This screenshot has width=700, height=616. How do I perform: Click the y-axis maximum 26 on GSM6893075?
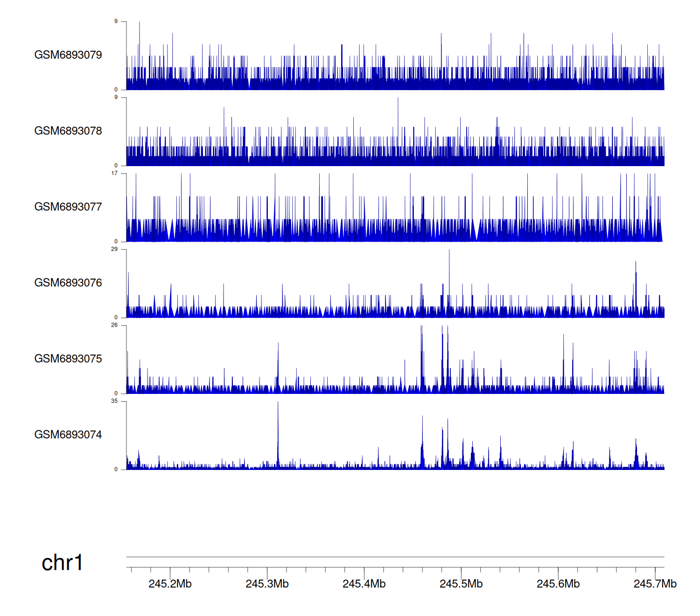(x=114, y=325)
